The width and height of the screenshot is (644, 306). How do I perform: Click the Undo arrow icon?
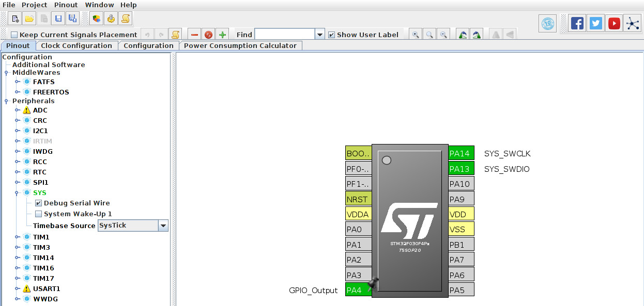tap(147, 35)
